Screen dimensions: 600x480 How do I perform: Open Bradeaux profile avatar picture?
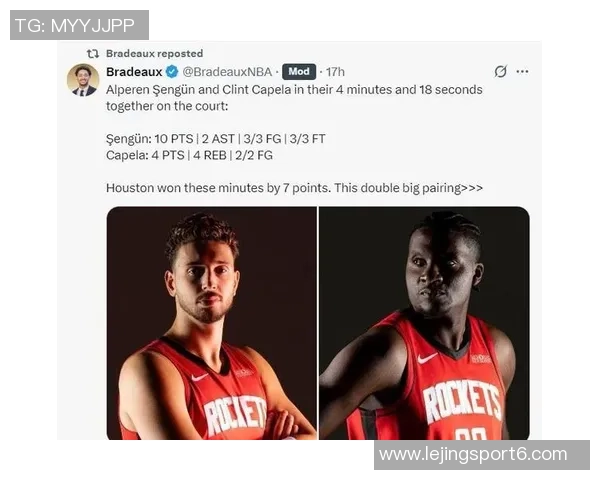[83, 80]
